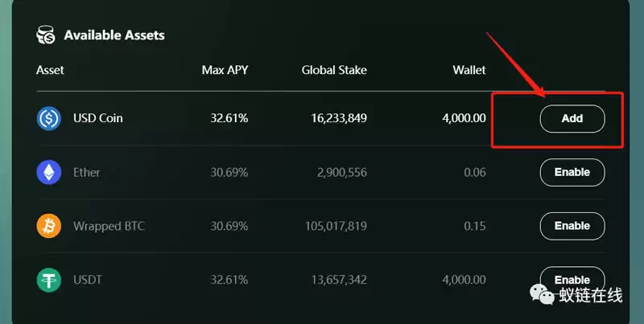
Task: Click the USDT Tether icon
Action: 49,280
